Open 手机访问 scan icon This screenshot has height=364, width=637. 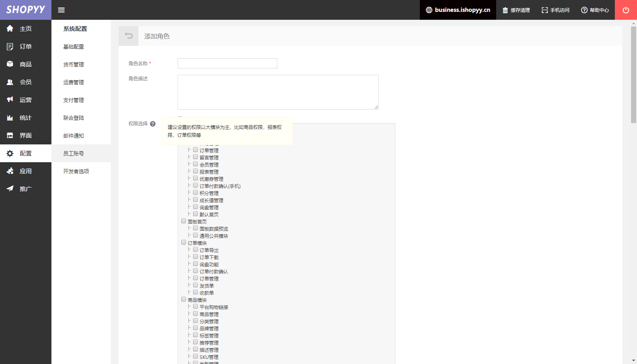click(545, 10)
